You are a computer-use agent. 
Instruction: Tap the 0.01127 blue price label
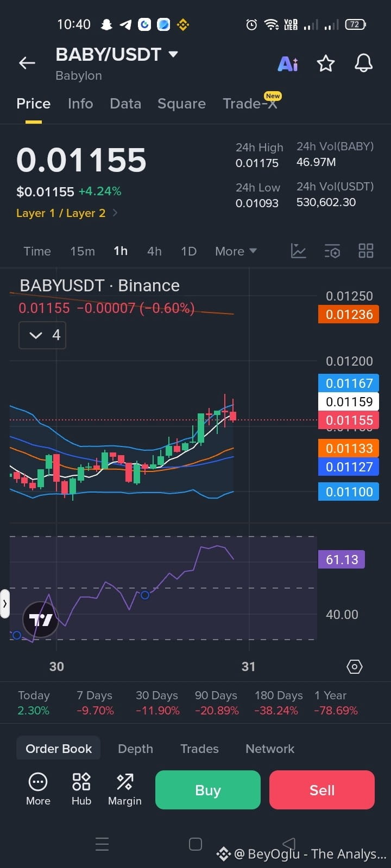click(x=349, y=467)
